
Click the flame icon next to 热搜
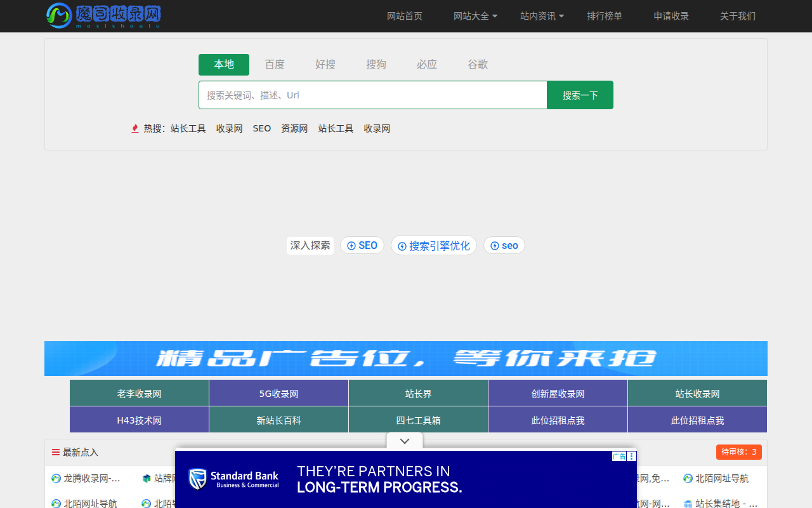coord(134,128)
